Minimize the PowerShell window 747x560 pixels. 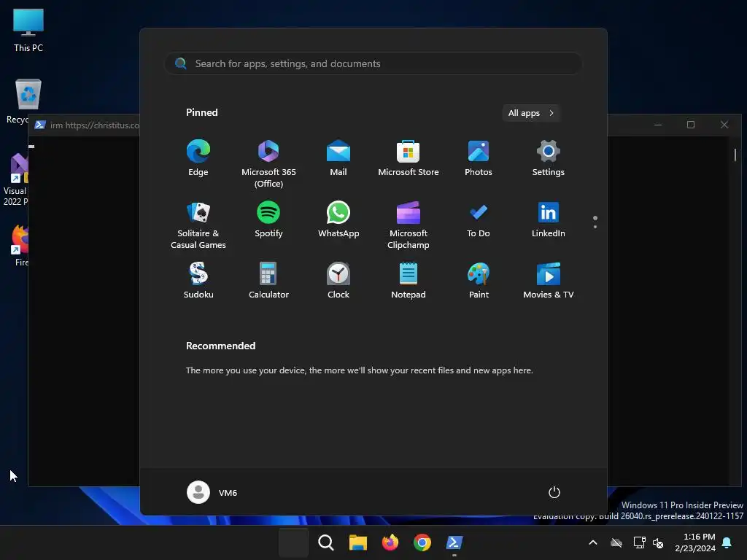658,125
